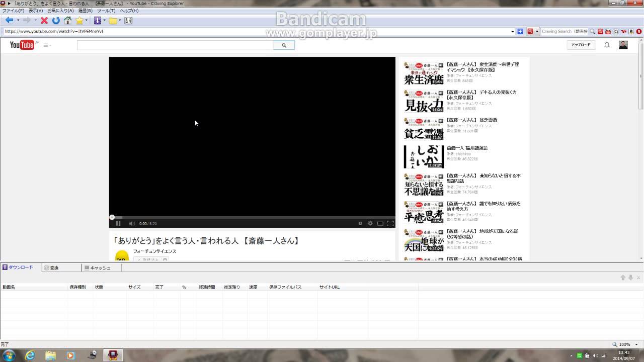This screenshot has height=362, width=644.
Task: Click the URL address bar
Action: 257,31
